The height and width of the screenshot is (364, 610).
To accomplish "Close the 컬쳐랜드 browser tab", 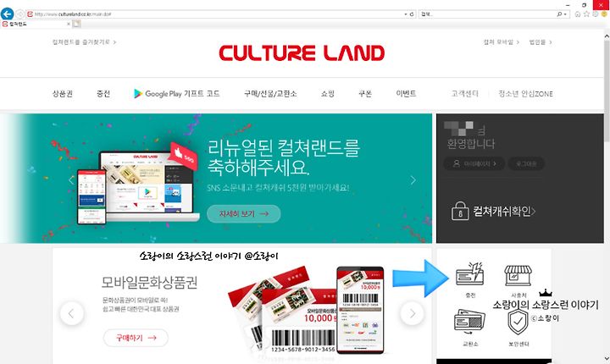I will point(69,24).
